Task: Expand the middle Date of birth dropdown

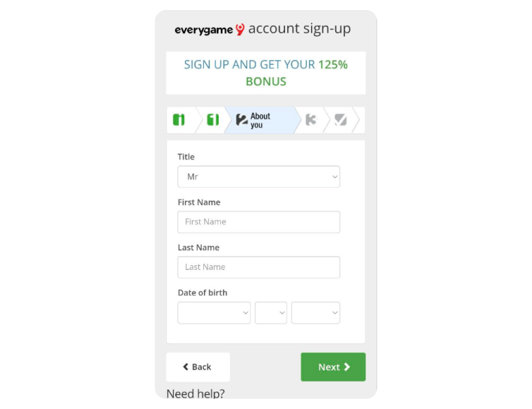Action: [271, 313]
